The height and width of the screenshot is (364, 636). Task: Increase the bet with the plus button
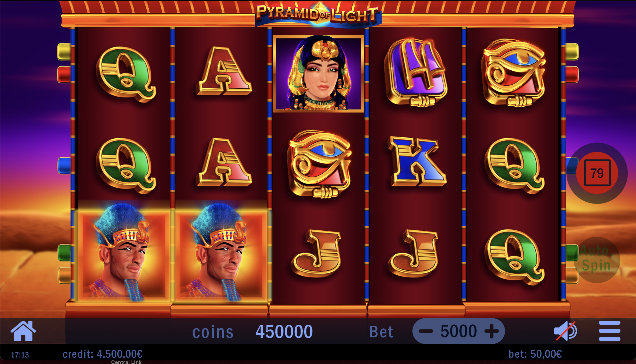coord(491,331)
